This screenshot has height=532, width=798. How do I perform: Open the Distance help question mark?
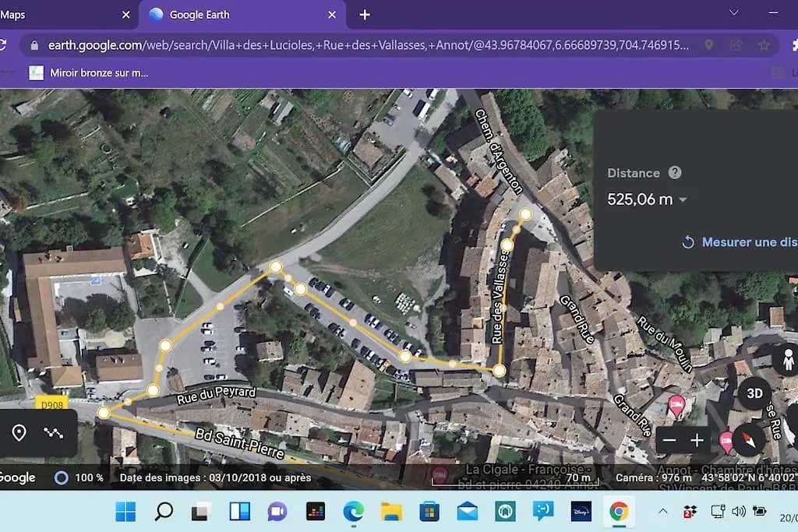[x=675, y=173]
